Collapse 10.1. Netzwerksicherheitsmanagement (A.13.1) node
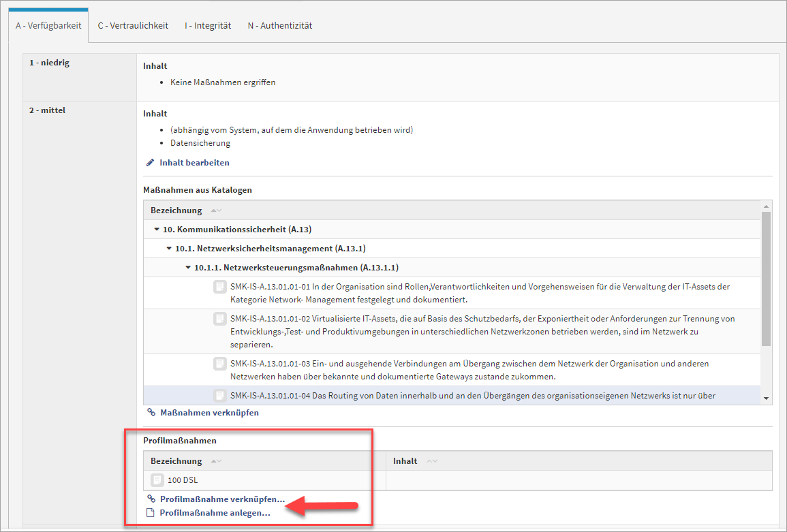787x532 pixels. 168,249
